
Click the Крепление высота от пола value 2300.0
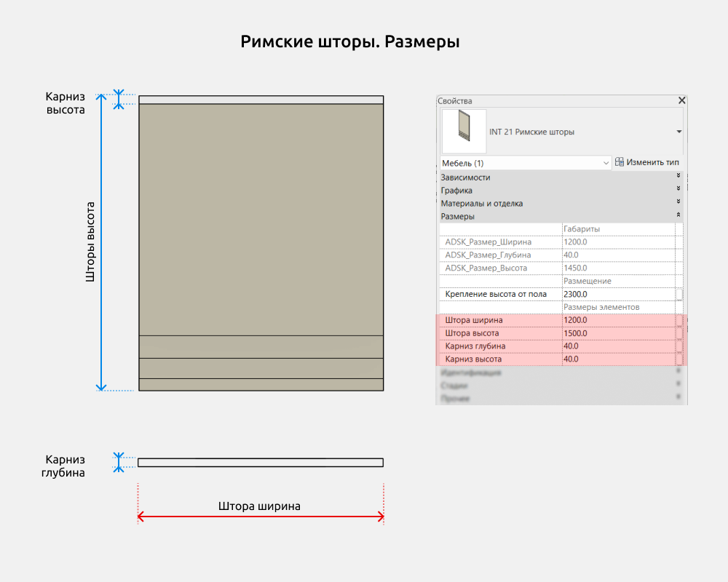pyautogui.click(x=618, y=294)
